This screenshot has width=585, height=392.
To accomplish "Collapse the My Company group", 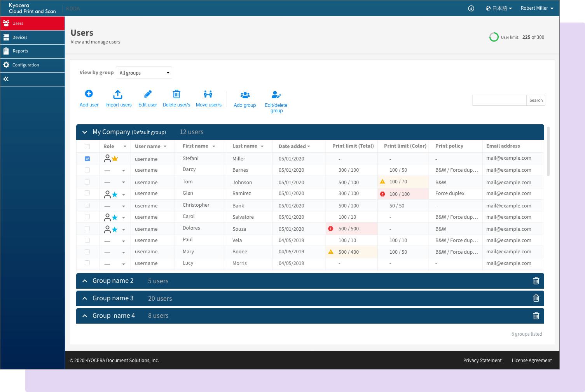I will pos(85,132).
